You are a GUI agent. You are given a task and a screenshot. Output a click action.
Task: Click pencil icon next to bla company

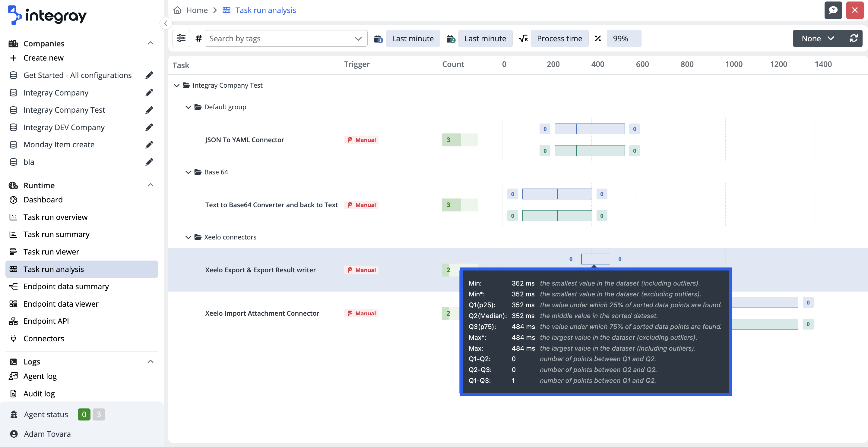point(149,162)
